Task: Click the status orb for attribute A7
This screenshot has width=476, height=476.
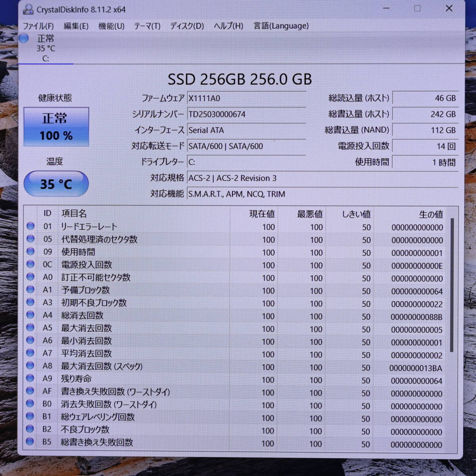Action: pos(31,353)
